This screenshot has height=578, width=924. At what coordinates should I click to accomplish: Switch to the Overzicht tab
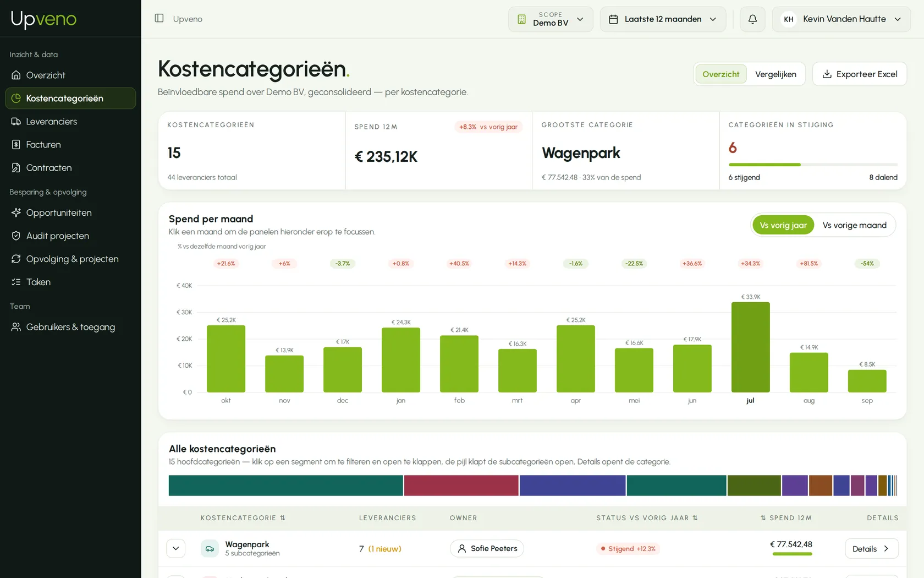[x=721, y=74]
